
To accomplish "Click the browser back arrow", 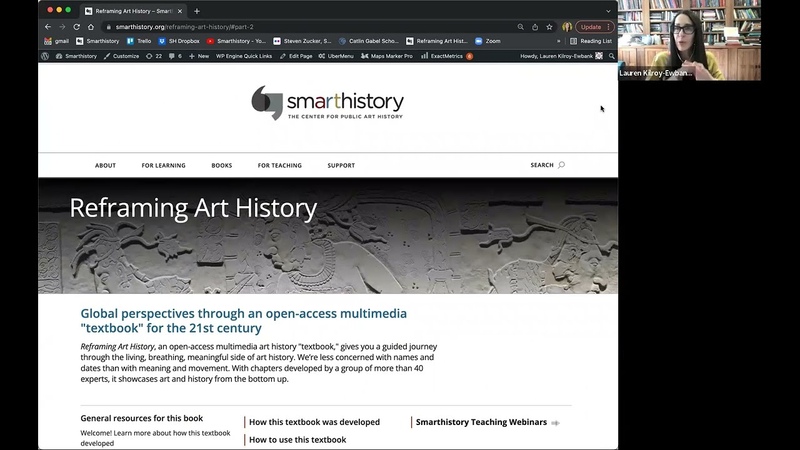I will (48, 27).
